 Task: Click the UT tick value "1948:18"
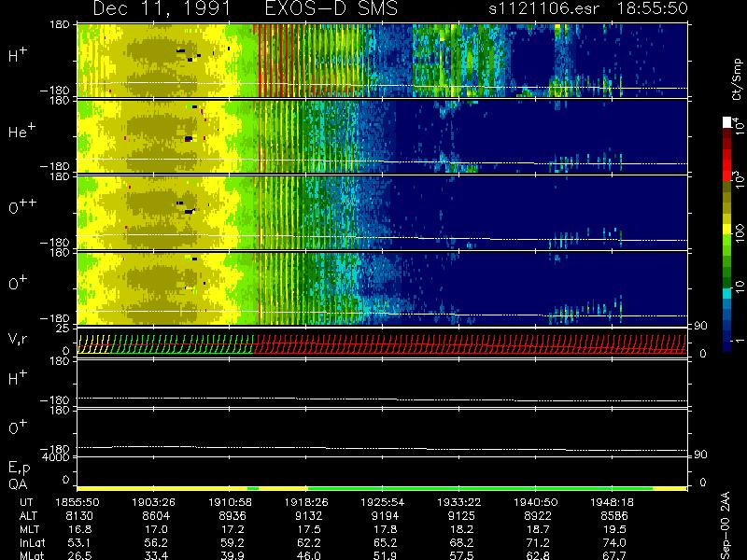pos(613,502)
